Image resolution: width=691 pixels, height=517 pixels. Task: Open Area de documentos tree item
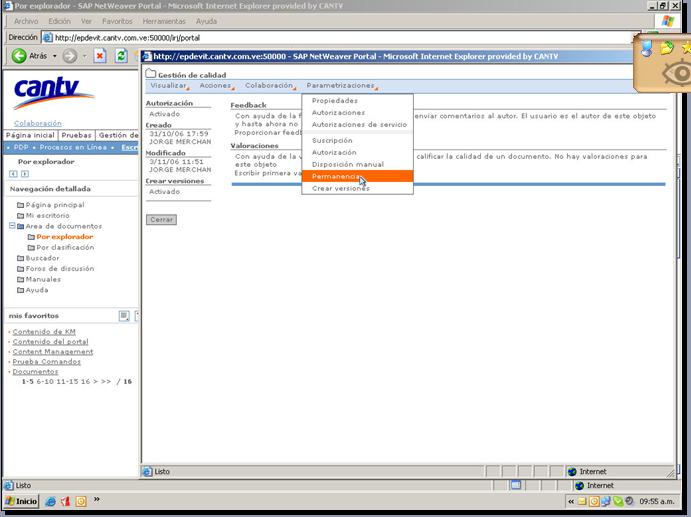coord(63,226)
